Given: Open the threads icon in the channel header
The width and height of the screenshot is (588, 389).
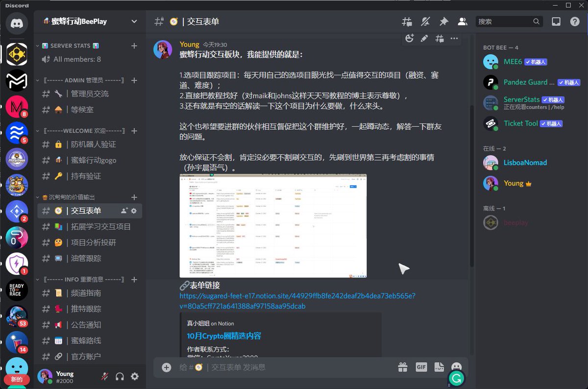Looking at the screenshot, I should (x=406, y=22).
